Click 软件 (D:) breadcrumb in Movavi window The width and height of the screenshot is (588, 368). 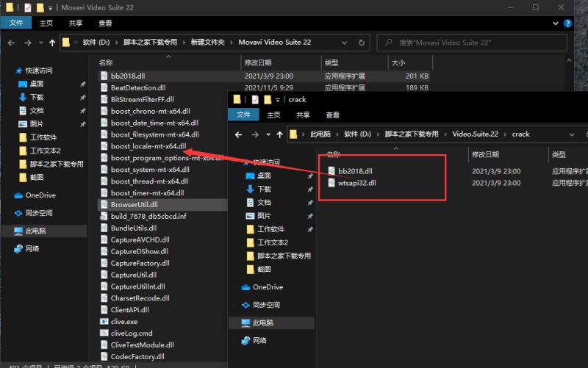pyautogui.click(x=96, y=43)
